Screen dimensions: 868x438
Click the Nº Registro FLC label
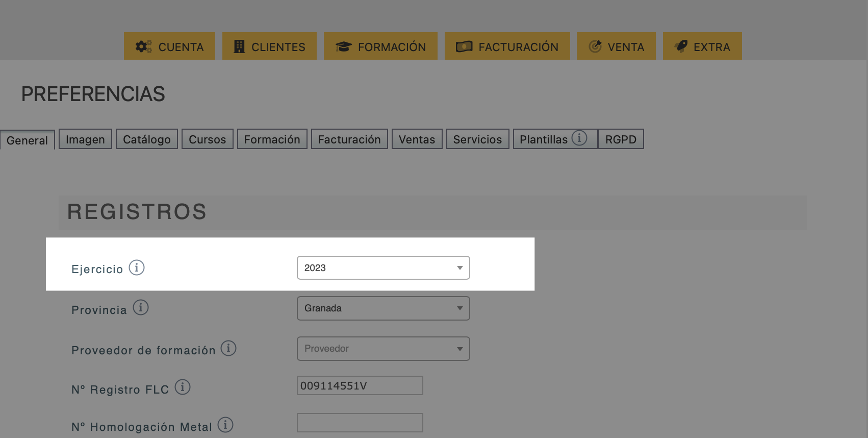[120, 390]
